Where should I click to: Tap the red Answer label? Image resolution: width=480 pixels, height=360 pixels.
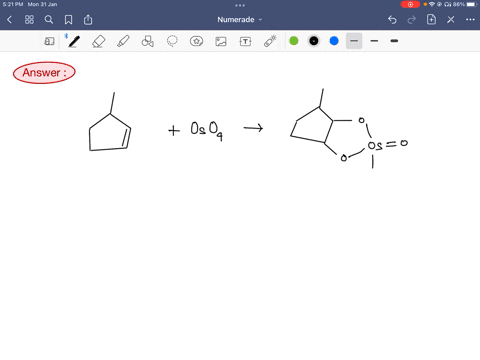point(44,72)
